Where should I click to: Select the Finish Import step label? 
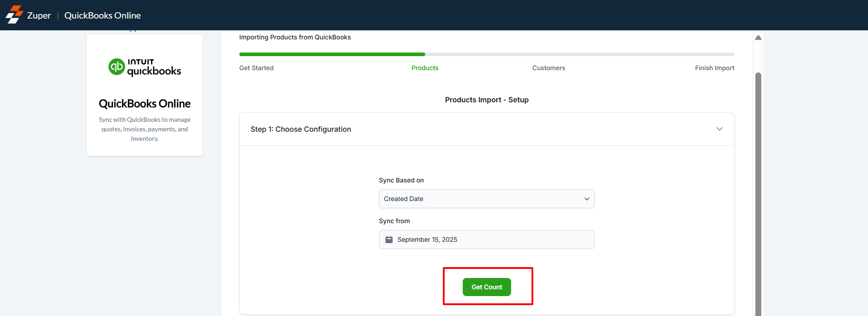[715, 68]
